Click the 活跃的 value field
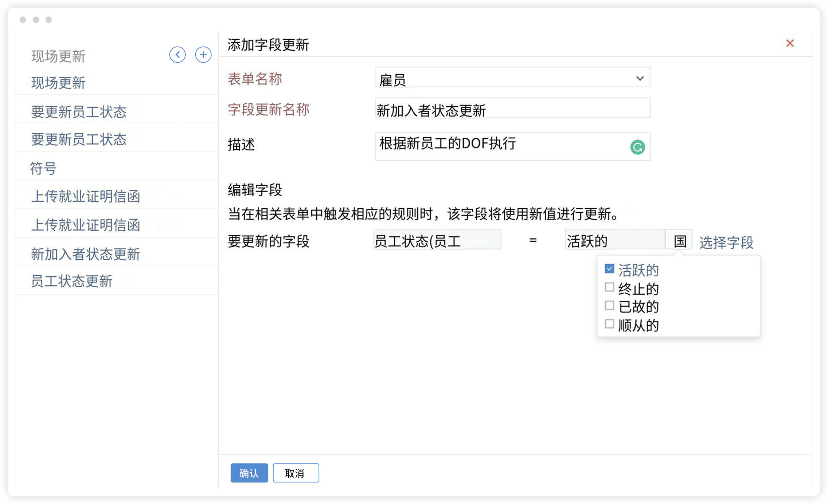828x504 pixels. [x=614, y=240]
